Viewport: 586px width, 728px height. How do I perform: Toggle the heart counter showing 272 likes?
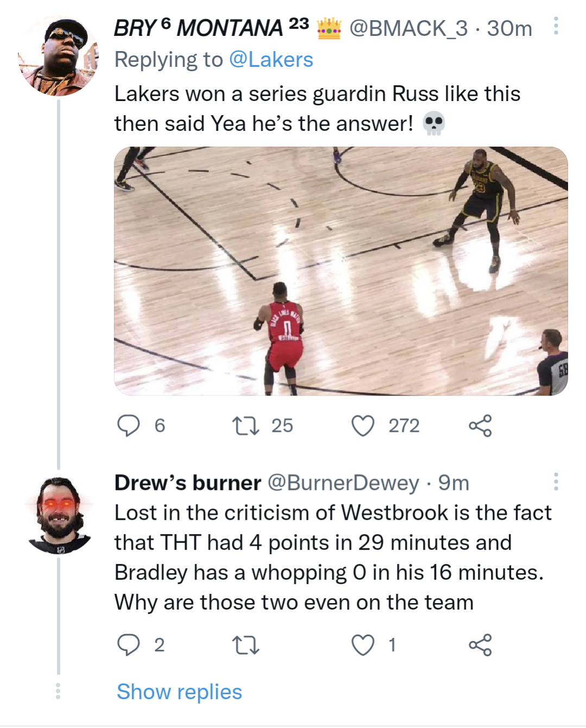tap(365, 426)
